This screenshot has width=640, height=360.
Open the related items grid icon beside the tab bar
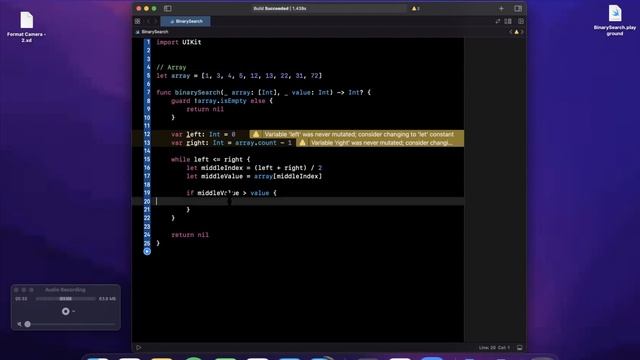coord(138,21)
